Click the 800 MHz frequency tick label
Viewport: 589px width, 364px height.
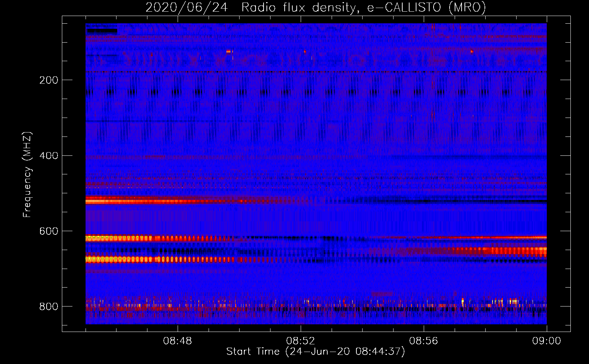pyautogui.click(x=49, y=306)
